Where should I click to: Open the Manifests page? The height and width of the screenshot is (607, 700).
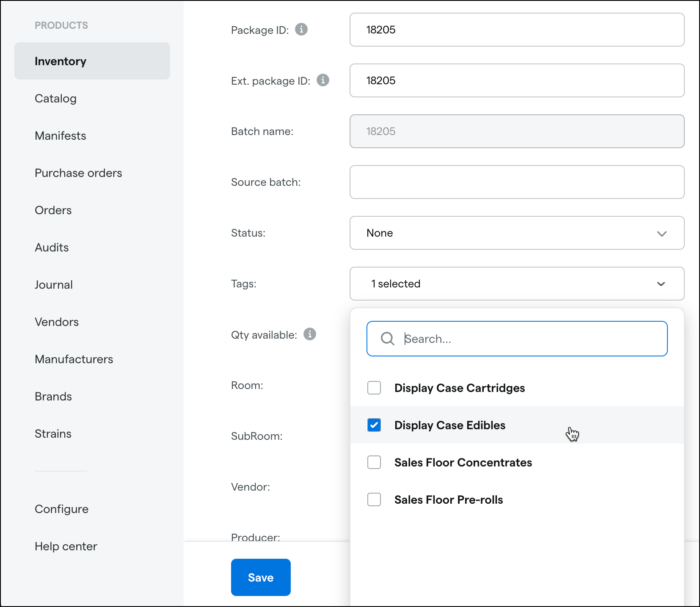click(x=60, y=135)
